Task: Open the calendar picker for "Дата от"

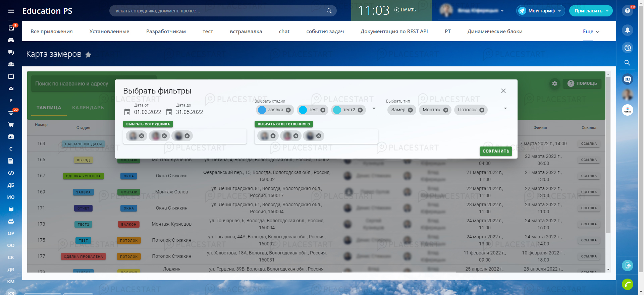Action: pos(127,112)
